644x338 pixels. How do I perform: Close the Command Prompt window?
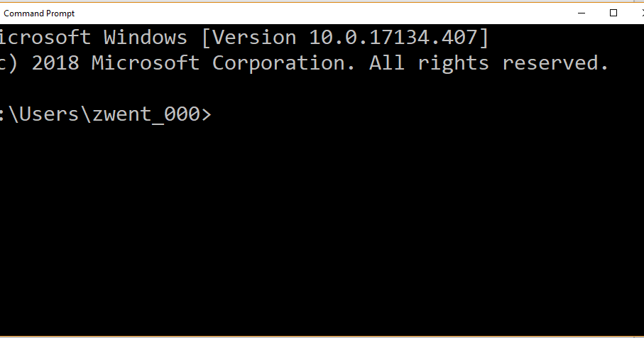click(640, 13)
